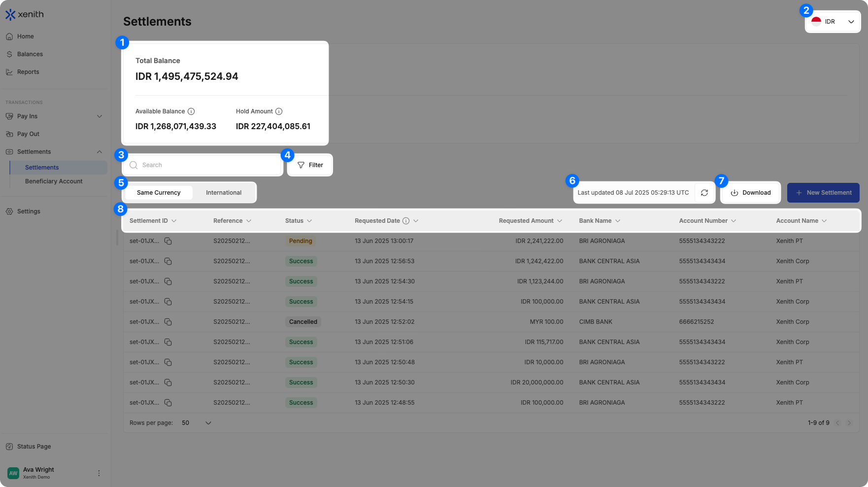Click the Cancelled status badge
Image resolution: width=868 pixels, height=487 pixels.
303,322
